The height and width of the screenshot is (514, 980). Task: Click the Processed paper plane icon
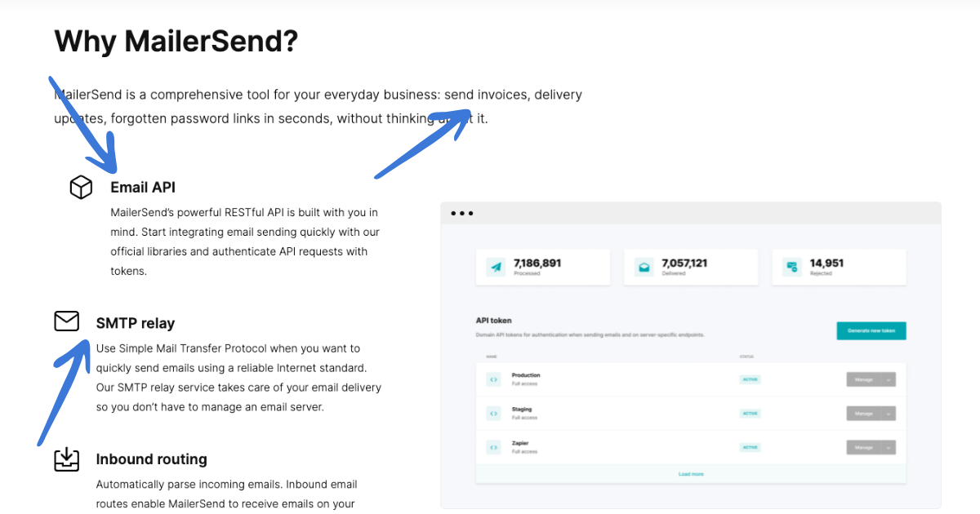tap(496, 267)
